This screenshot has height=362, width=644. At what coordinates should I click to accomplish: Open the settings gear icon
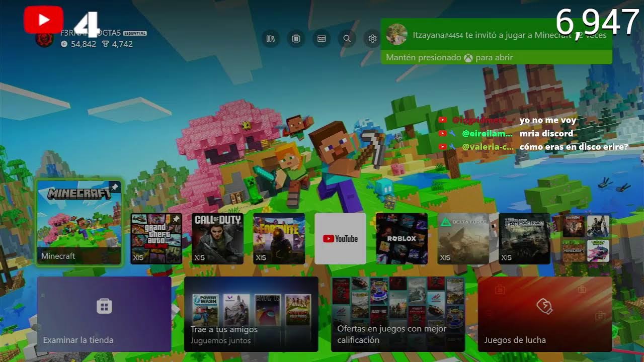[372, 38]
